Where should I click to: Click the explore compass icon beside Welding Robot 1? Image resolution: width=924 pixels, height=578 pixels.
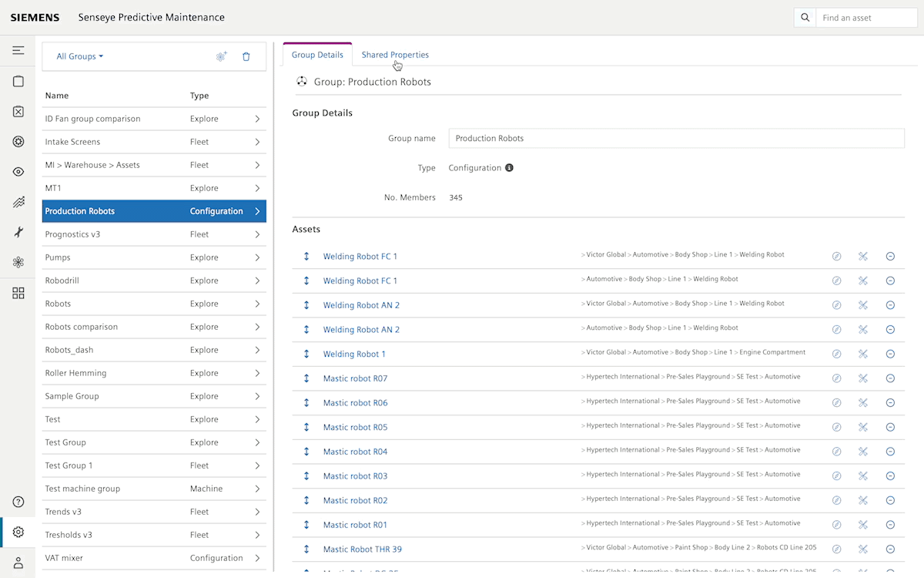(x=837, y=354)
